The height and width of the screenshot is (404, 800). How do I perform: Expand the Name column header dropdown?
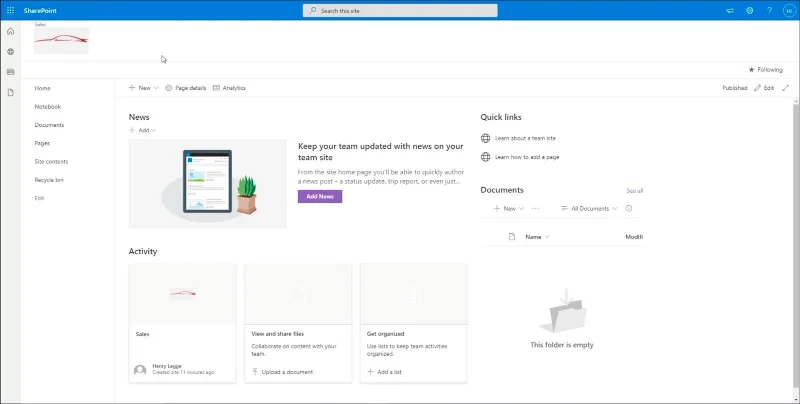(x=538, y=237)
